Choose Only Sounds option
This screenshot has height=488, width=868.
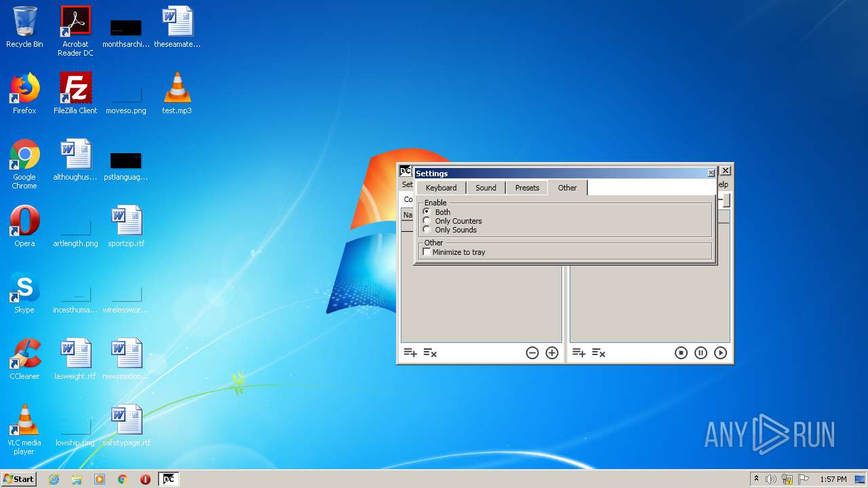click(x=450, y=230)
